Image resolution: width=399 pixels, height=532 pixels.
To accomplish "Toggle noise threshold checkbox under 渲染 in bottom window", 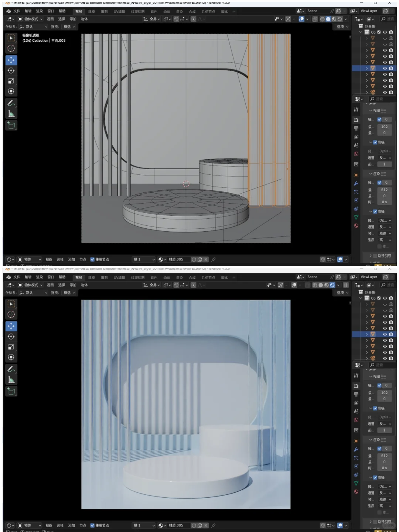I will [379, 449].
